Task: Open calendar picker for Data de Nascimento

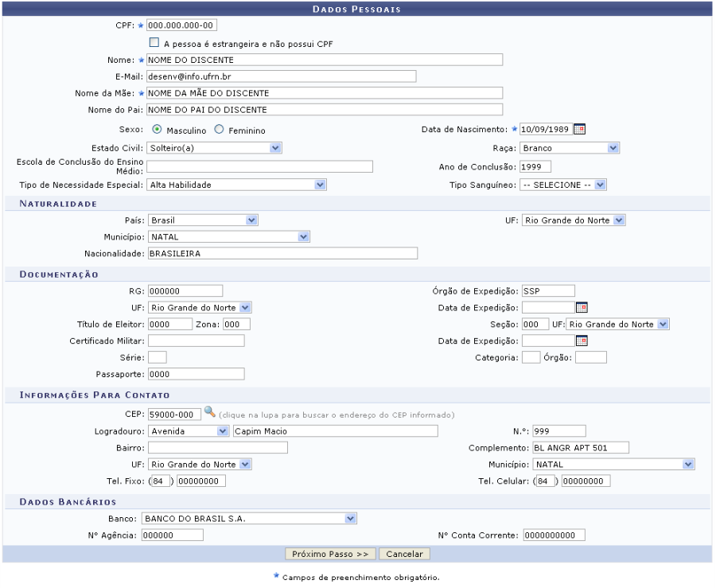Action: (x=580, y=130)
